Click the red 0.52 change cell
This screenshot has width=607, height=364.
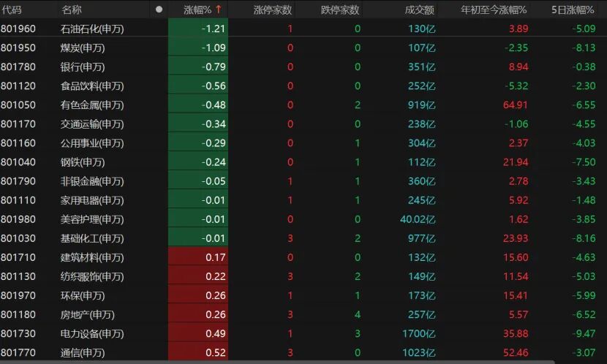197,352
